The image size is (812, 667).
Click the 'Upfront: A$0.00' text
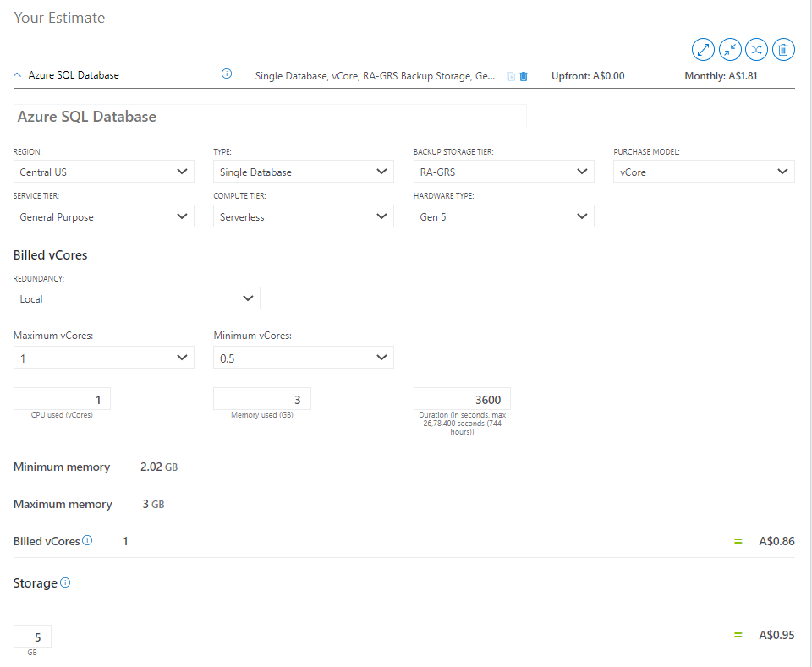588,76
